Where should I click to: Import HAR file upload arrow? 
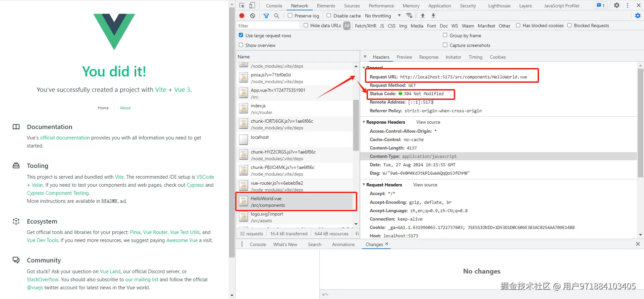tap(423, 15)
